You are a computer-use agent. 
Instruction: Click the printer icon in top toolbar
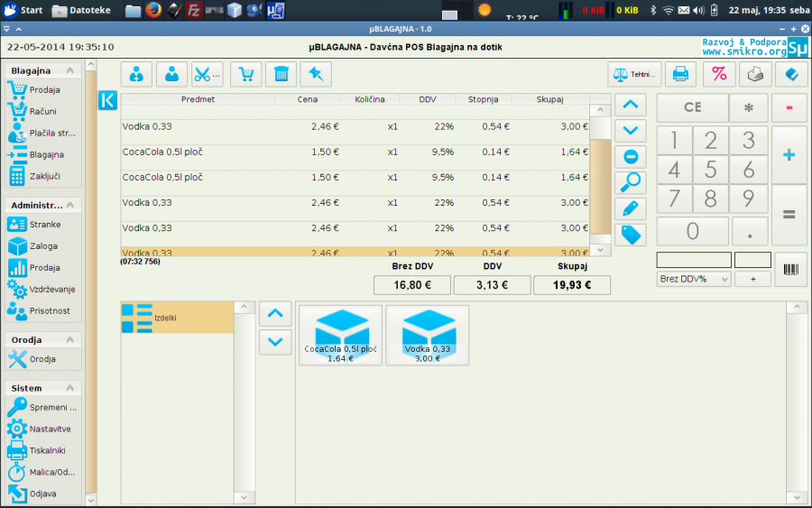click(x=680, y=74)
